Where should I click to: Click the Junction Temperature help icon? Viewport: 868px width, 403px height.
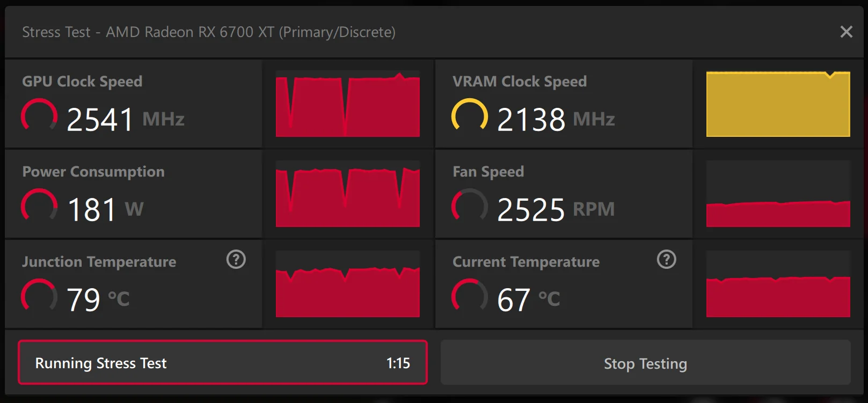coord(236,260)
